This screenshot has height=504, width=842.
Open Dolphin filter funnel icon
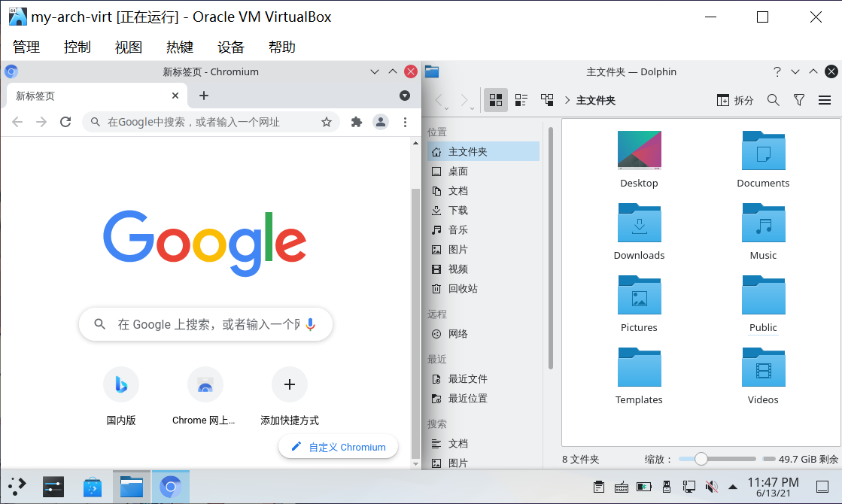pos(799,100)
